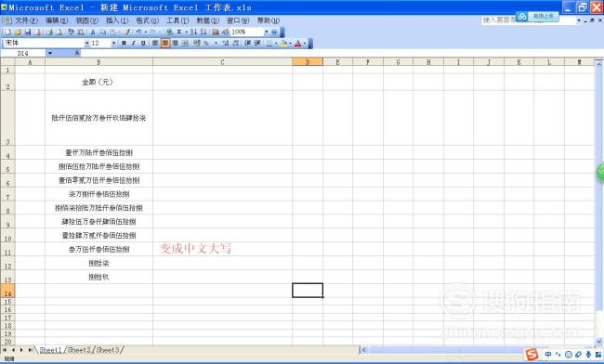The image size is (604, 364).
Task: Open the Name Box dropdown arrow
Action: click(x=49, y=53)
